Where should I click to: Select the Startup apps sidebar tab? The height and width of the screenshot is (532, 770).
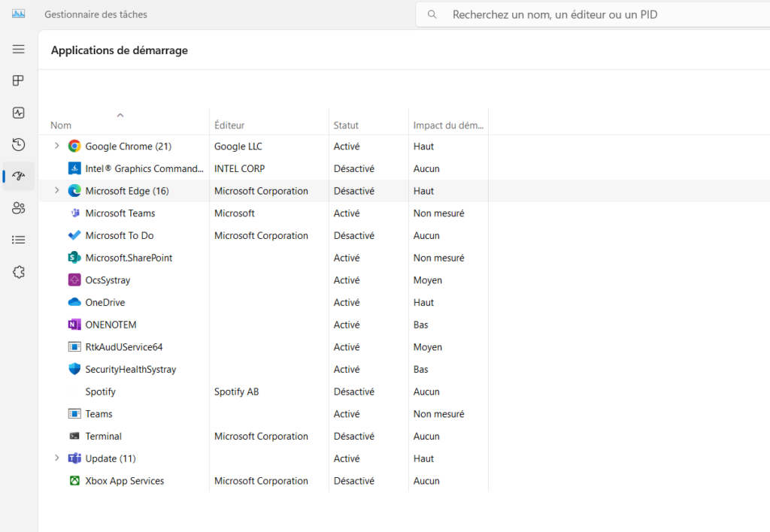19,177
